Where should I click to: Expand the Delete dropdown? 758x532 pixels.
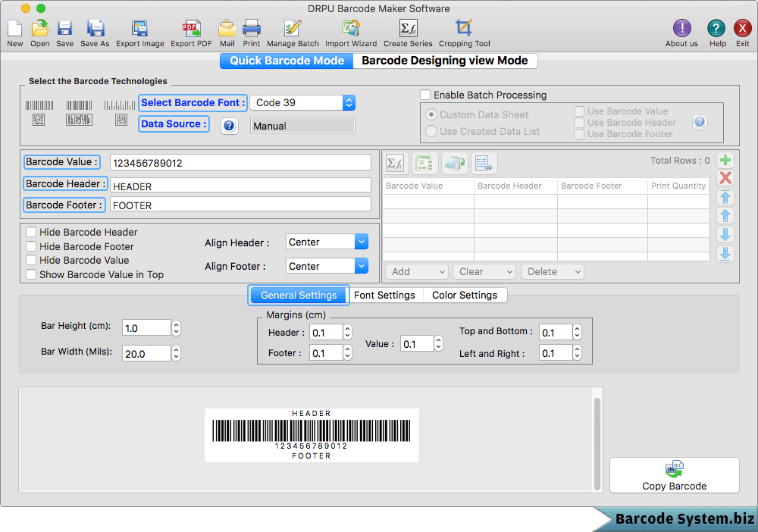552,271
